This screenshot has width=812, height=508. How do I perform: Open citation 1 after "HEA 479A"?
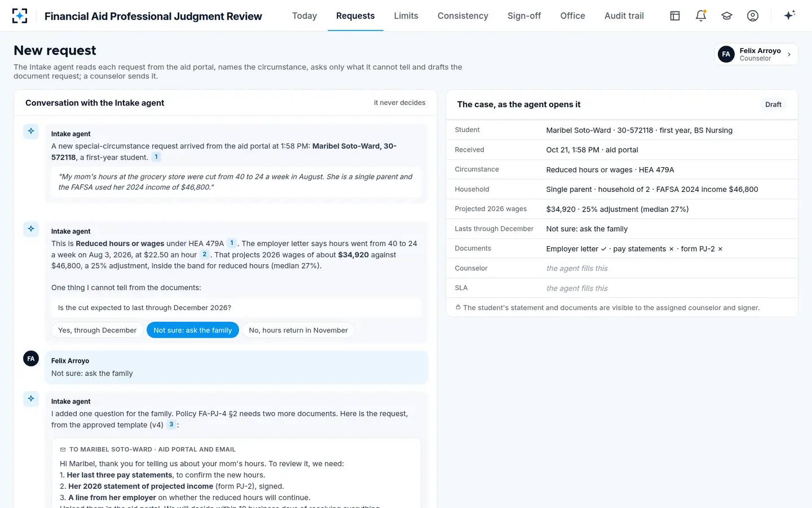tap(232, 243)
